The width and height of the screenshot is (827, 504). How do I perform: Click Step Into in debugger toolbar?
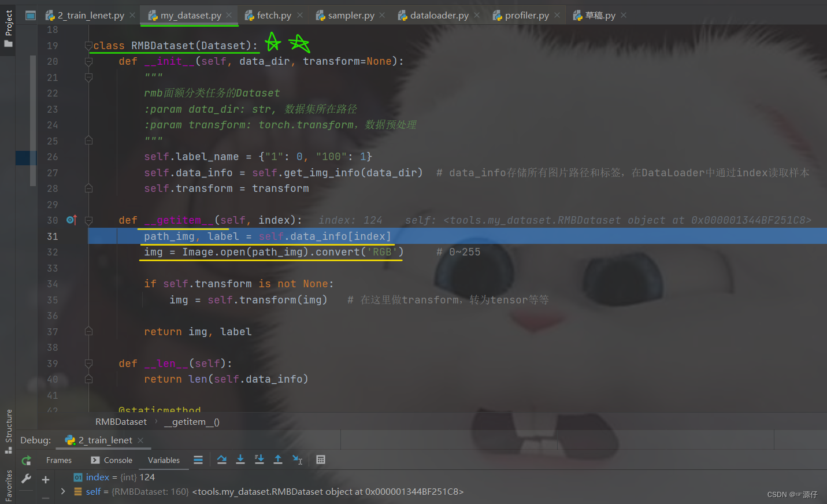[x=240, y=459]
